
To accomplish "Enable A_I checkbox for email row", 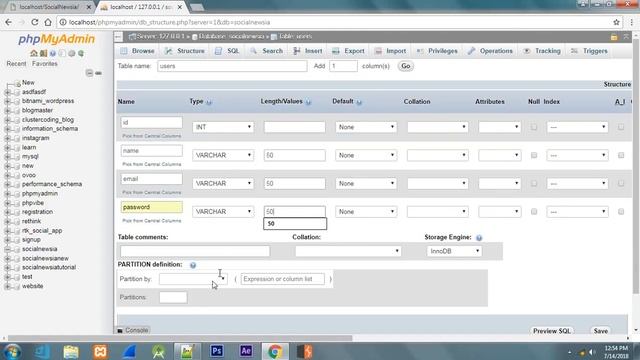I will (621, 184).
